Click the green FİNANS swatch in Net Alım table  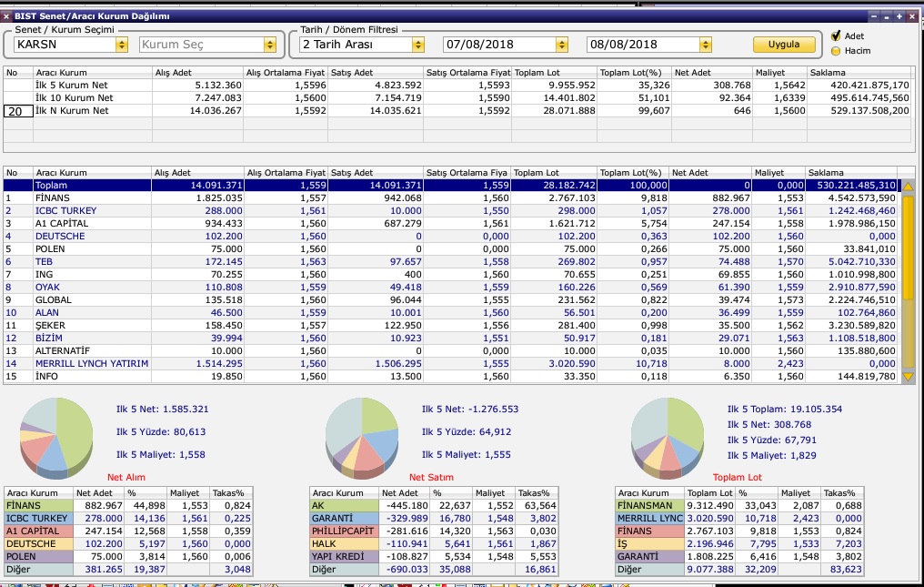39,506
